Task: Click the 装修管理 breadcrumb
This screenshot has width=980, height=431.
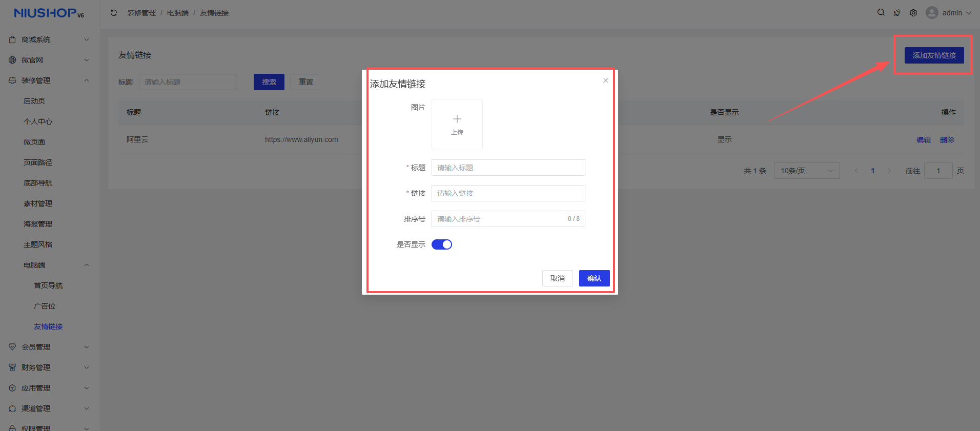Action: (141, 13)
